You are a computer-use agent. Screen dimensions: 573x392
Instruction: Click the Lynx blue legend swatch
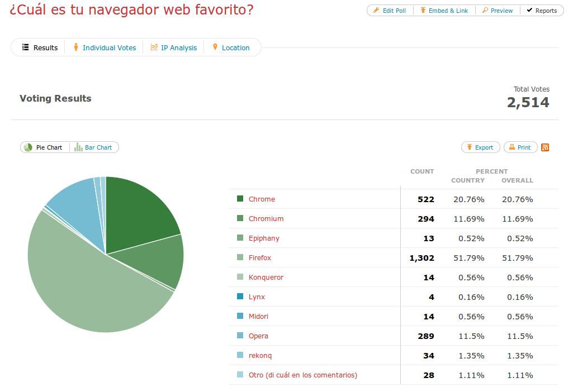tap(240, 297)
